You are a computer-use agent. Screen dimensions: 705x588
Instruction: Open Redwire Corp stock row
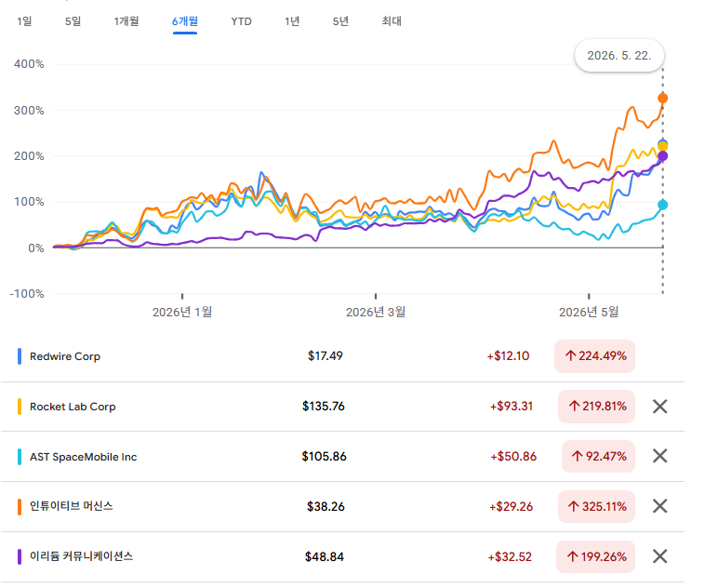[x=342, y=356]
